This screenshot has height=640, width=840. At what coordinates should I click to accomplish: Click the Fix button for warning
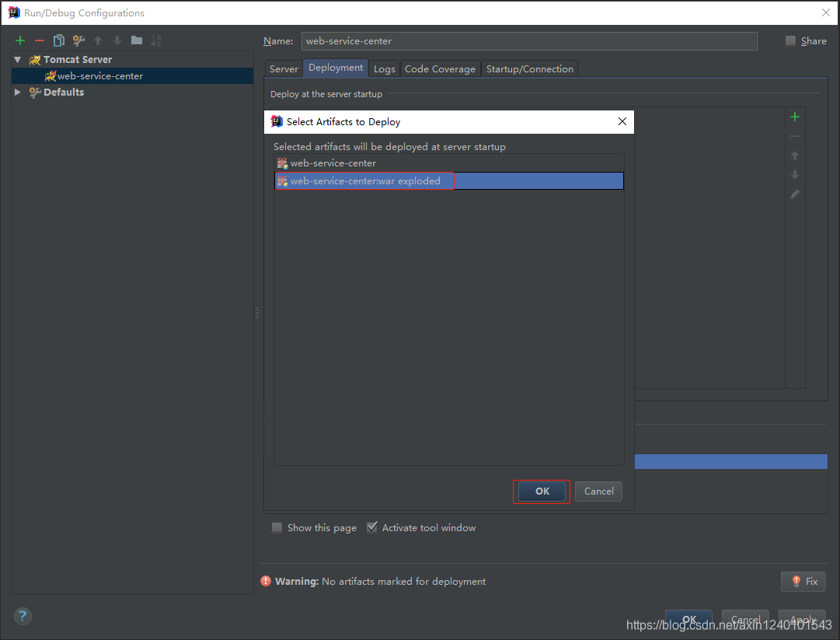803,581
